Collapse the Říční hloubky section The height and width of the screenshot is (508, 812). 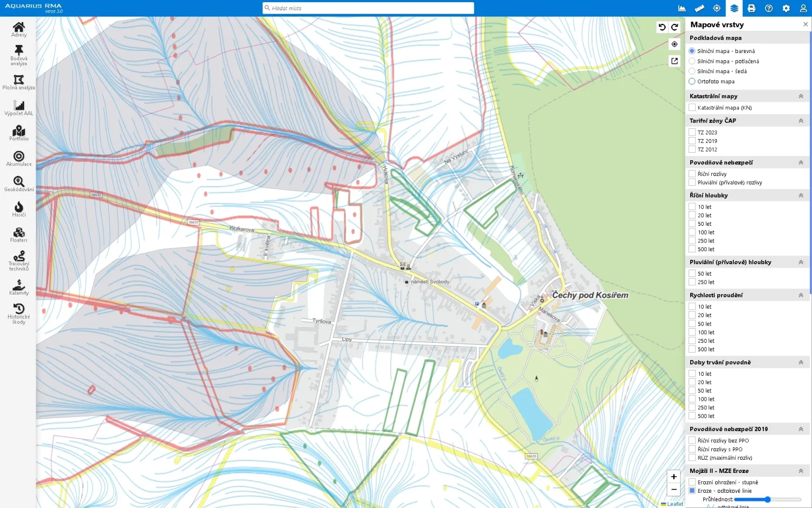point(802,195)
